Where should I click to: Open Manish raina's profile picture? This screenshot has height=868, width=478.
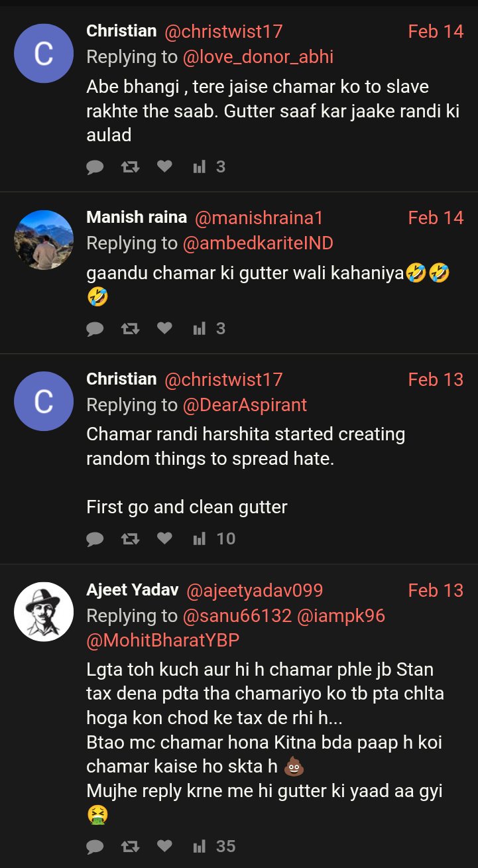[x=44, y=240]
